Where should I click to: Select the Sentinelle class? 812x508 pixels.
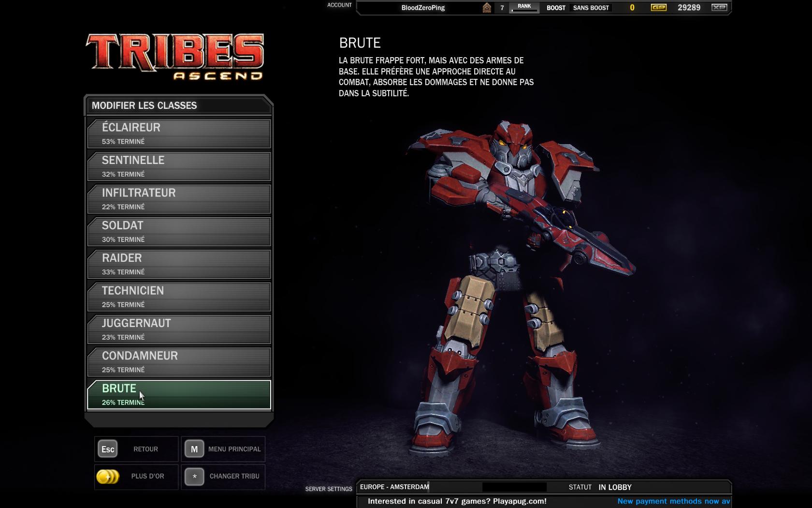pos(179,166)
